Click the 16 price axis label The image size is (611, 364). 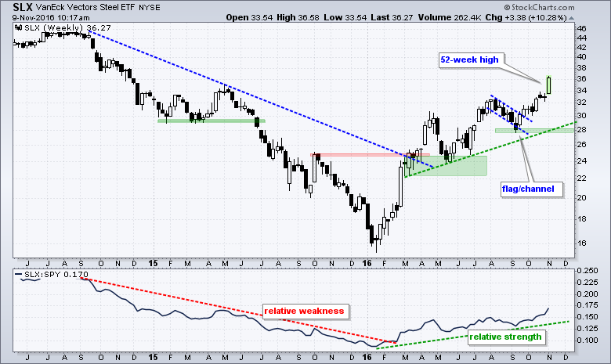581,243
